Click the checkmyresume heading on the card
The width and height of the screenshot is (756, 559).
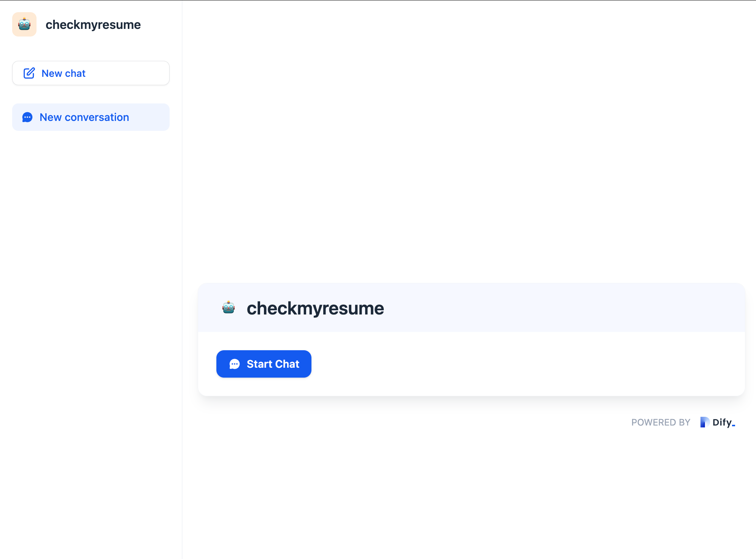coord(315,308)
